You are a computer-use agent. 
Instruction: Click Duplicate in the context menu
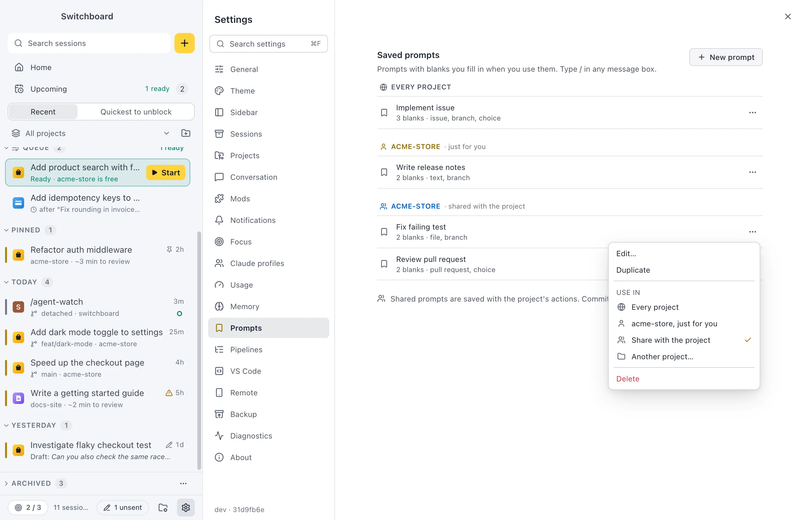pos(684,270)
